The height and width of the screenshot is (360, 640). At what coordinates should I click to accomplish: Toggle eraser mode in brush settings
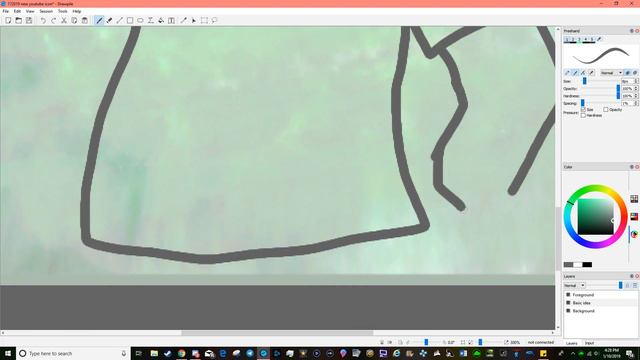592,73
